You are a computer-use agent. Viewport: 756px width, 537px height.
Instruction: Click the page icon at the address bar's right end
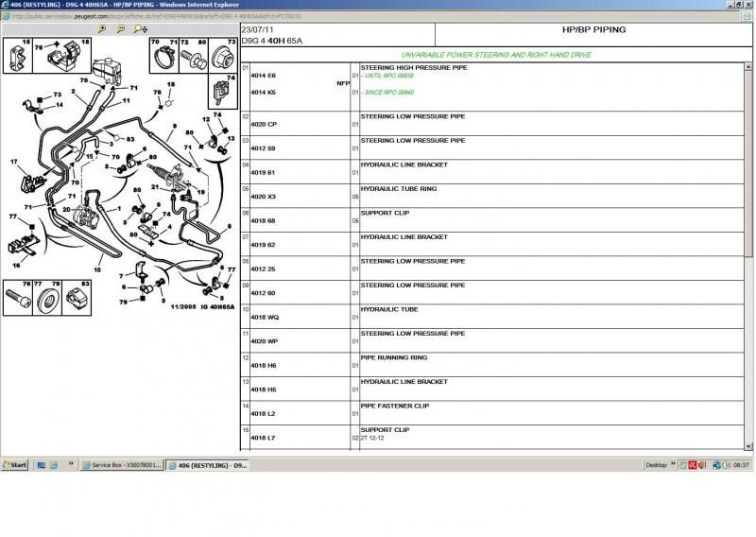click(x=747, y=16)
